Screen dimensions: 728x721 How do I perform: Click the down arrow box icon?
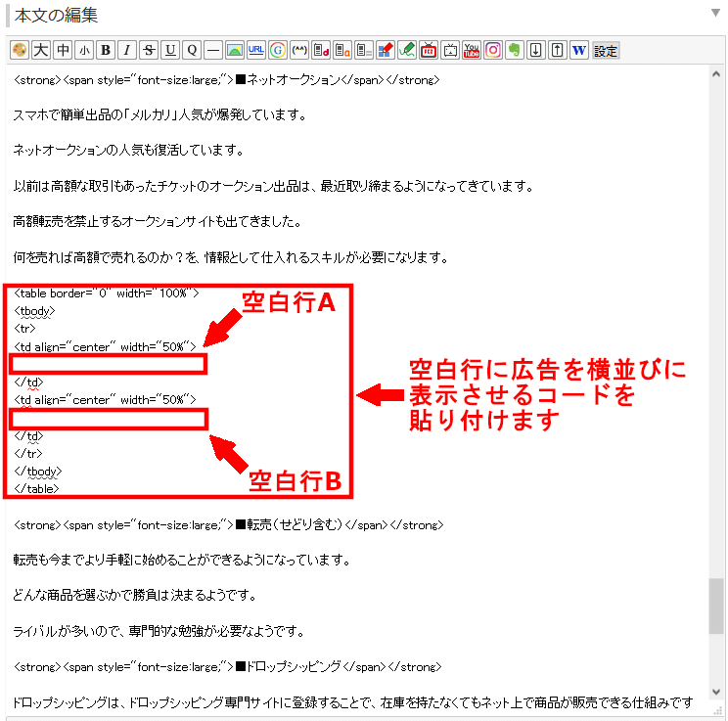pos(536,50)
